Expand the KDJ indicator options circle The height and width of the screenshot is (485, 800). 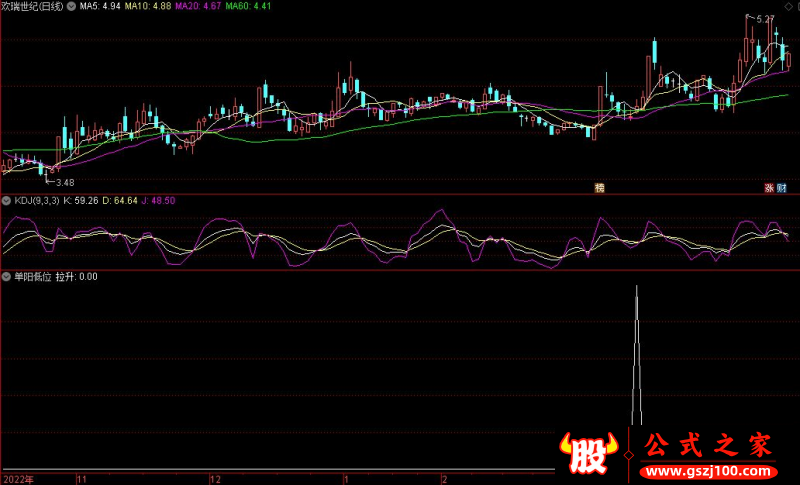(7, 200)
